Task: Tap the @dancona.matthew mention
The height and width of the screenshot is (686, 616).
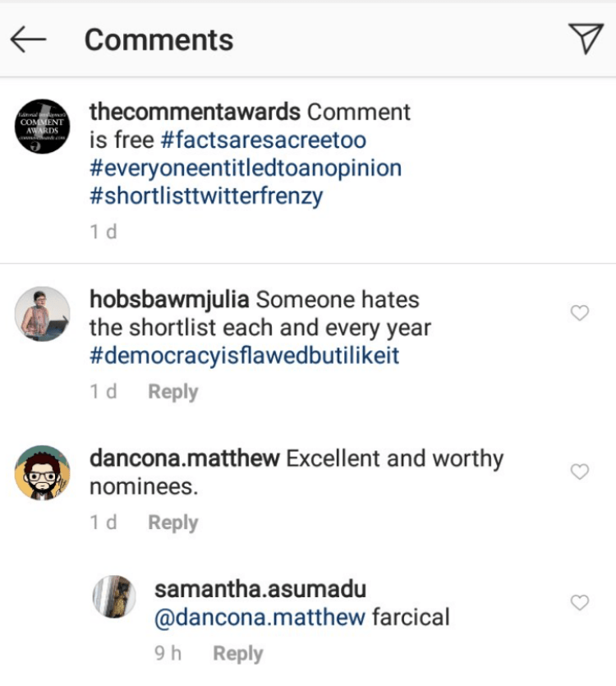Action: (x=260, y=618)
